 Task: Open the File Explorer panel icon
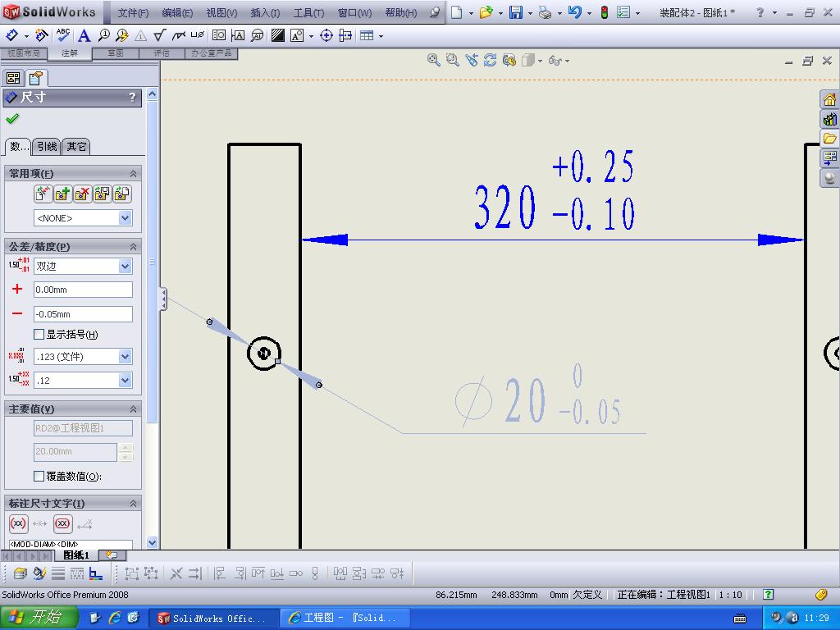tap(829, 138)
